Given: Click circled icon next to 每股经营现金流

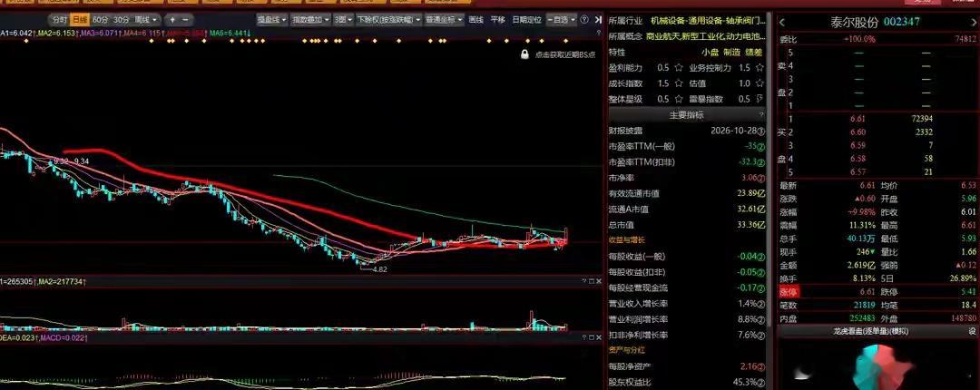Looking at the screenshot, I should [x=761, y=288].
